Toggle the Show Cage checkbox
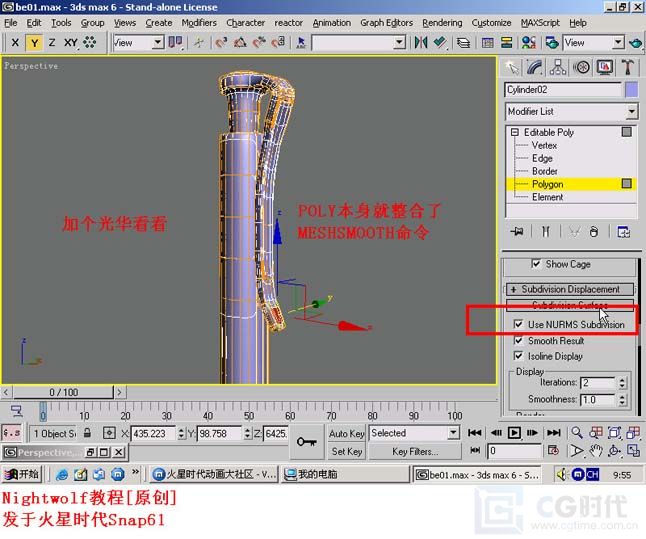The width and height of the screenshot is (646, 539). [536, 264]
